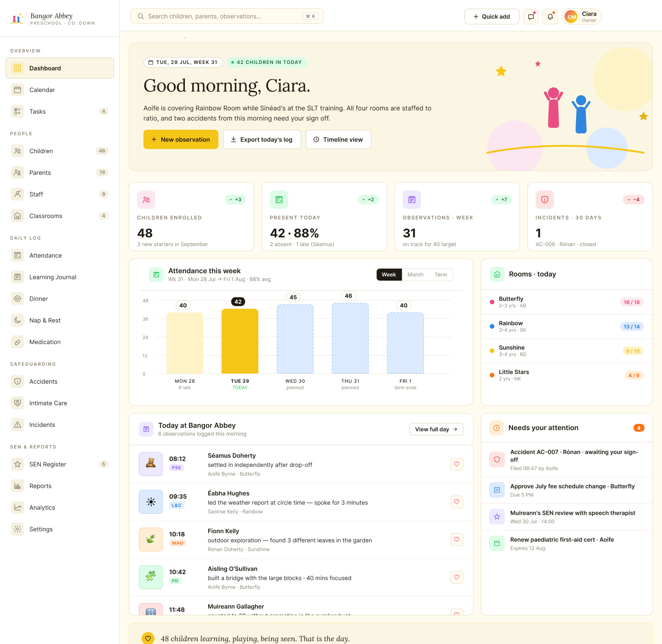
Task: Click the Dinner plate icon
Action: pos(17,299)
